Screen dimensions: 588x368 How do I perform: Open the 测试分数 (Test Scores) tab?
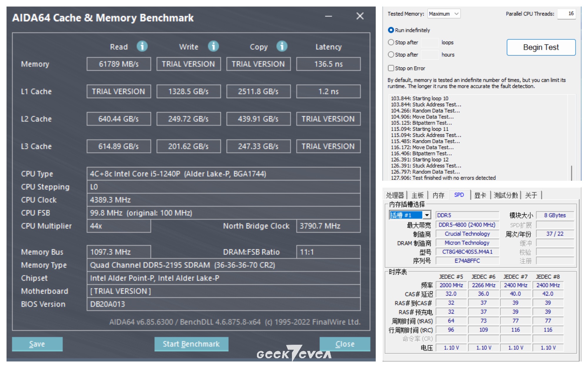click(x=506, y=194)
